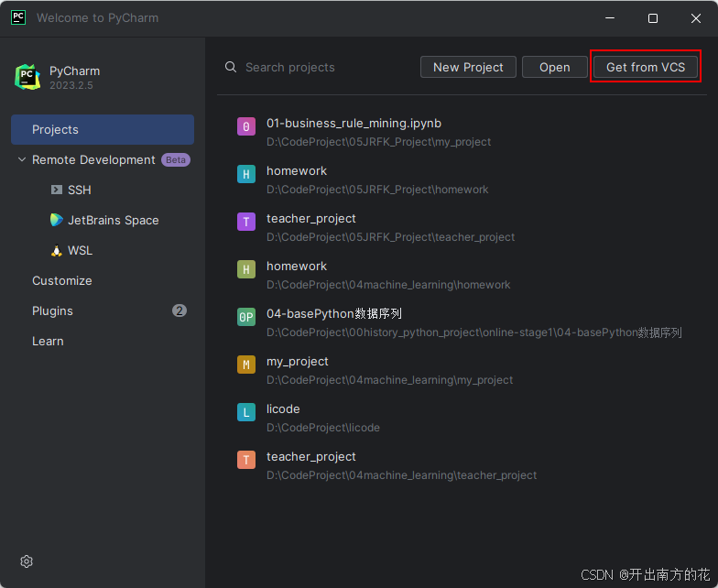Click the JetBrains Space logo icon
The image size is (718, 588).
click(57, 220)
